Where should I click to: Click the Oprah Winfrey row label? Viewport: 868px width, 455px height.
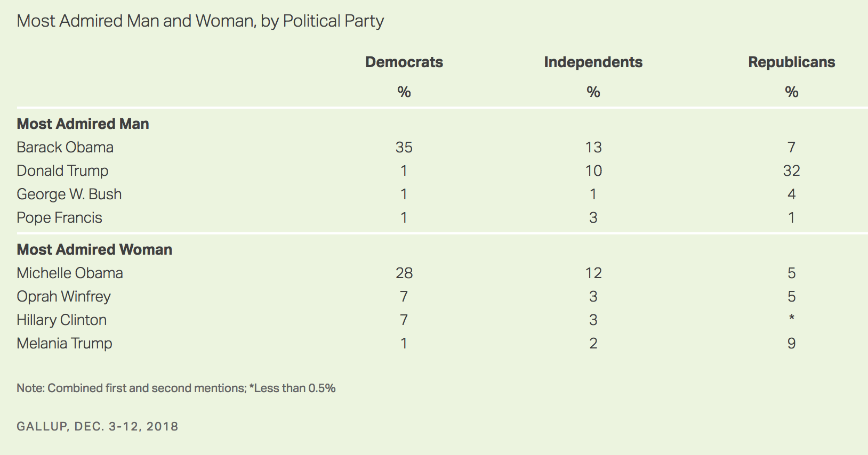[63, 296]
